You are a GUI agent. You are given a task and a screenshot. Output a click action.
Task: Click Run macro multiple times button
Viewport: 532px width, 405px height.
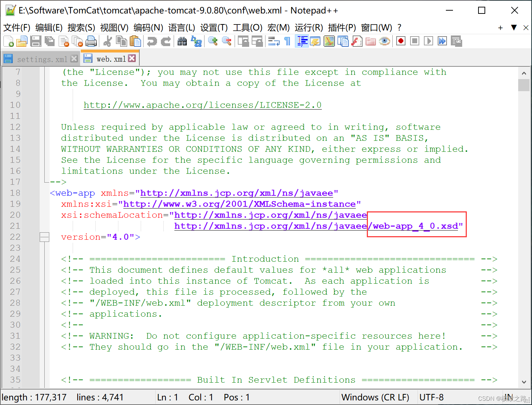(442, 41)
